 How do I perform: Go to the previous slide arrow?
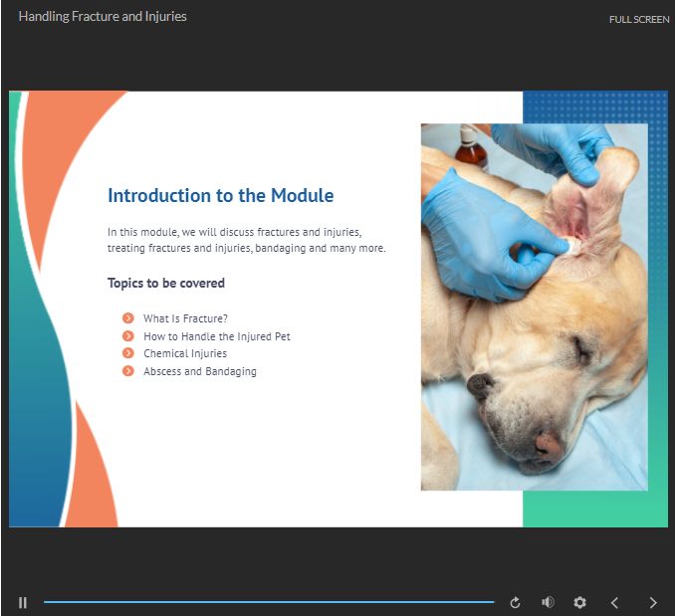click(x=614, y=602)
